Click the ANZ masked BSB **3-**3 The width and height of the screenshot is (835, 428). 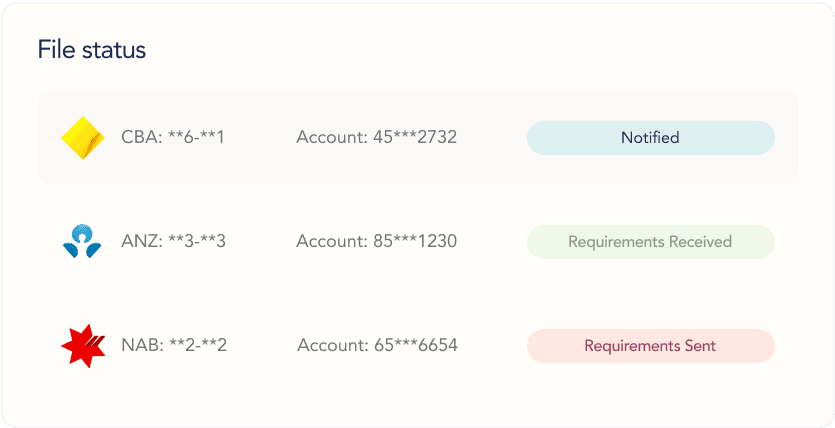[x=195, y=242]
